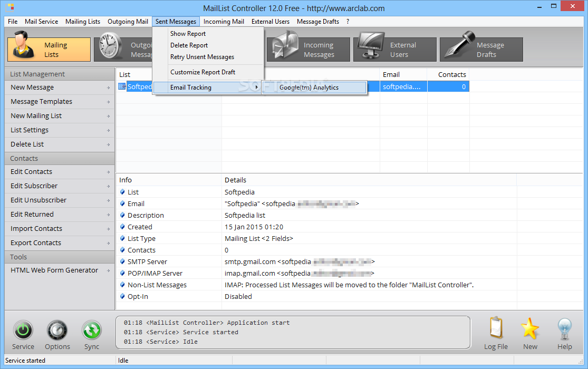Click the blue icon beside POP/IMAP Server

[x=122, y=273]
